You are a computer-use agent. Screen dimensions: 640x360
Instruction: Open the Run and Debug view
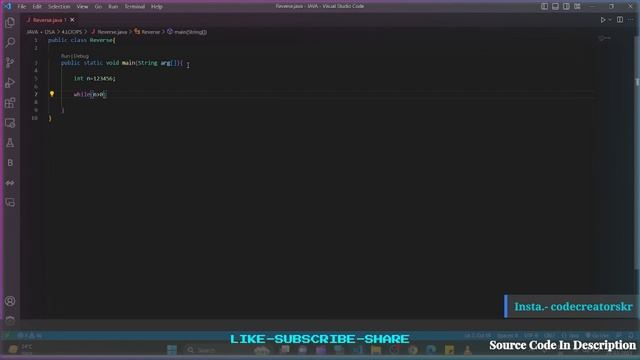pyautogui.click(x=10, y=82)
